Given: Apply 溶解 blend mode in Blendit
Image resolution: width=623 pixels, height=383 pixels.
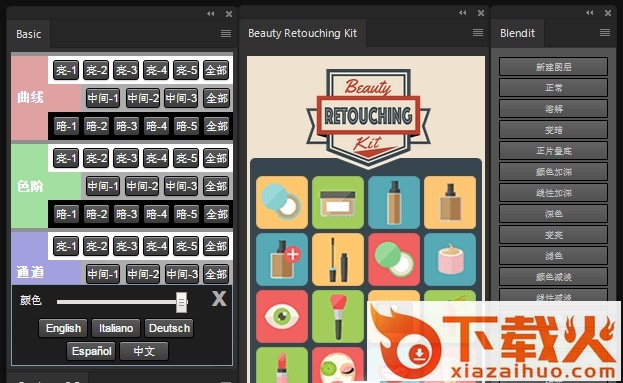Looking at the screenshot, I should pyautogui.click(x=553, y=109).
